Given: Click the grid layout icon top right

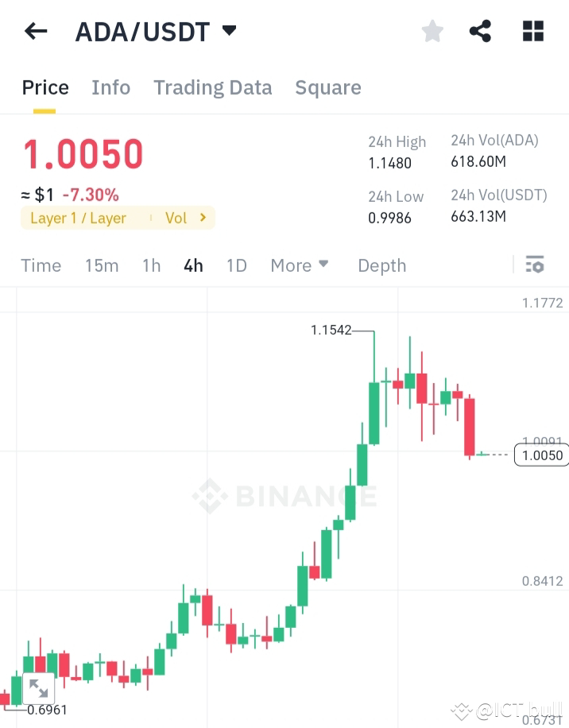Looking at the screenshot, I should (x=532, y=31).
